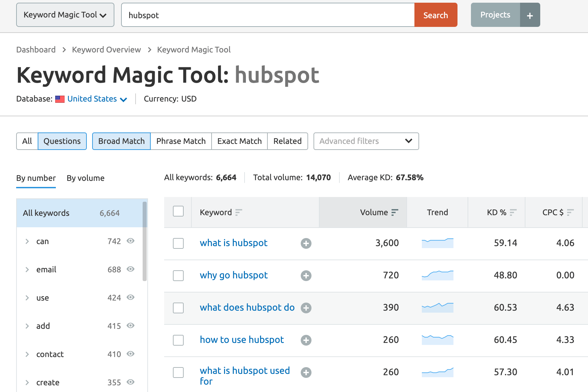Image resolution: width=588 pixels, height=392 pixels.
Task: Toggle eye icon for 'email' group
Action: 131,269
